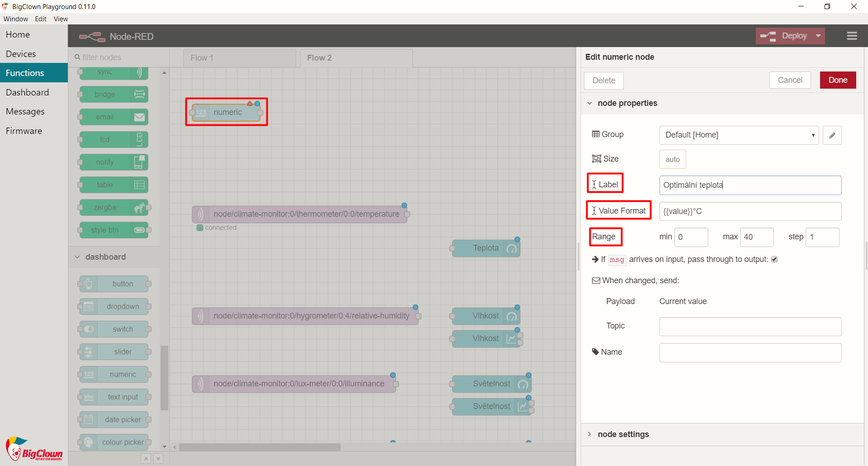
Task: Click the pencil icon to edit group
Action: point(832,135)
